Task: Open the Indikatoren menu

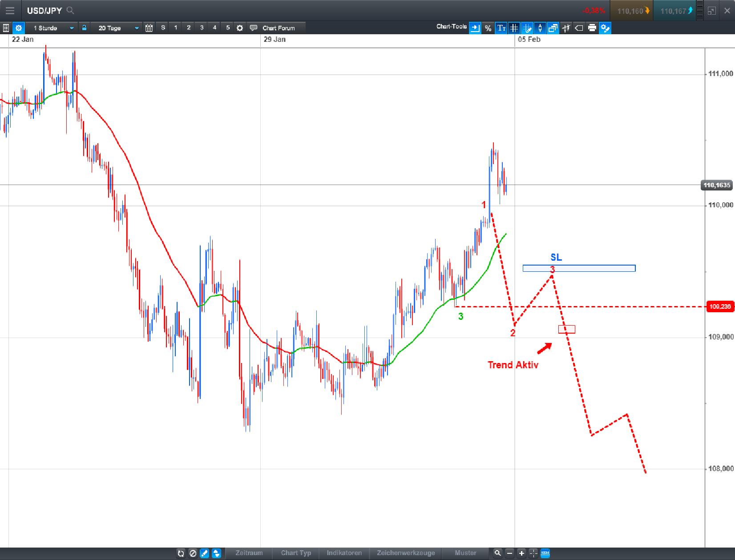Action: pyautogui.click(x=344, y=553)
